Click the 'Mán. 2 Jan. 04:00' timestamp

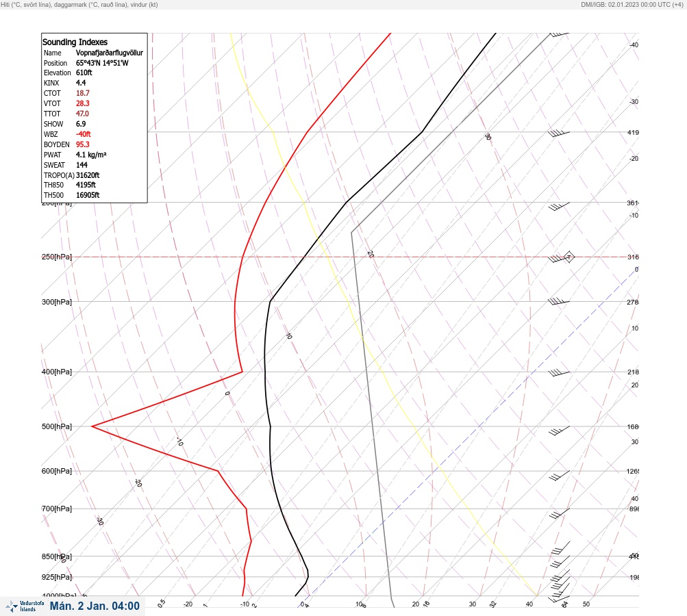(95, 606)
